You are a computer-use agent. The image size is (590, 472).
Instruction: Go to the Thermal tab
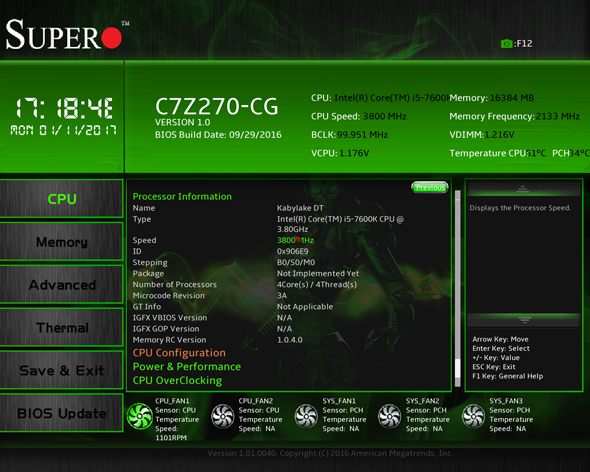click(62, 327)
